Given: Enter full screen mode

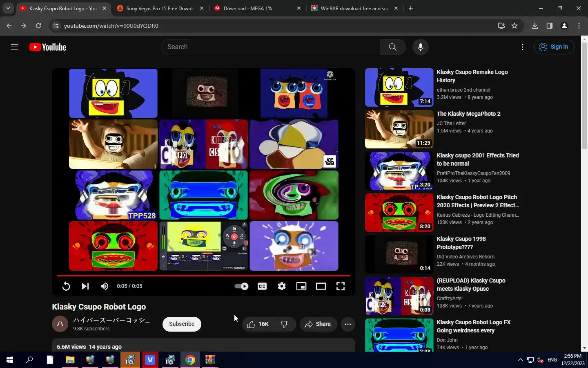Looking at the screenshot, I should pos(341,286).
